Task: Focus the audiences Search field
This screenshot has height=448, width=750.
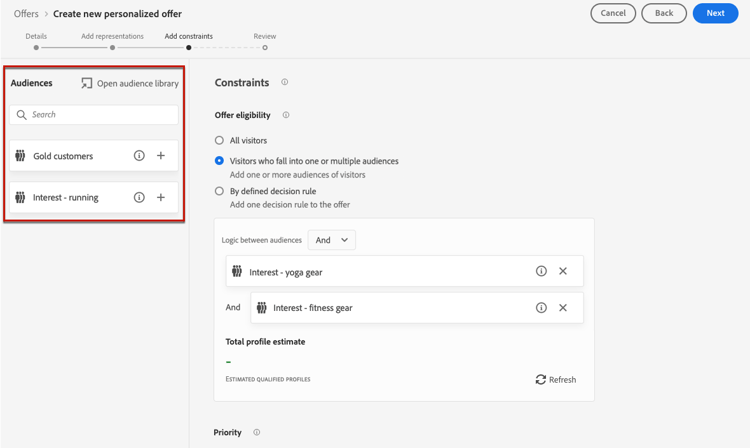Action: [94, 115]
